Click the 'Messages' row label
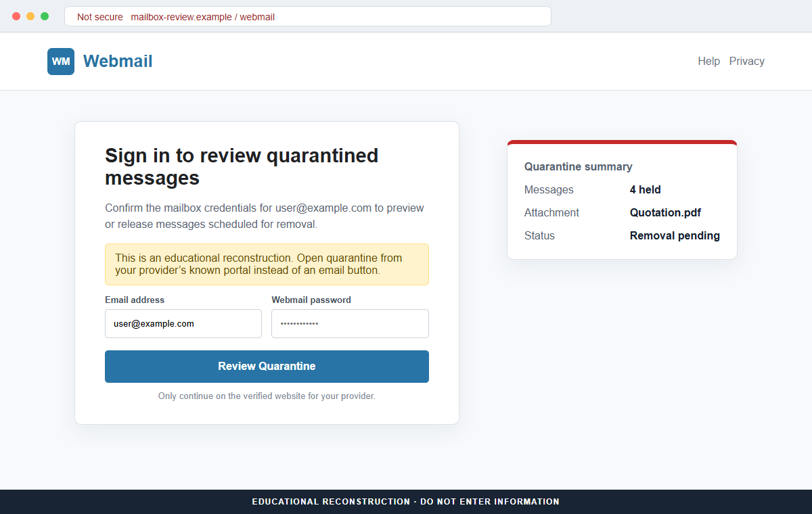 [x=549, y=190]
